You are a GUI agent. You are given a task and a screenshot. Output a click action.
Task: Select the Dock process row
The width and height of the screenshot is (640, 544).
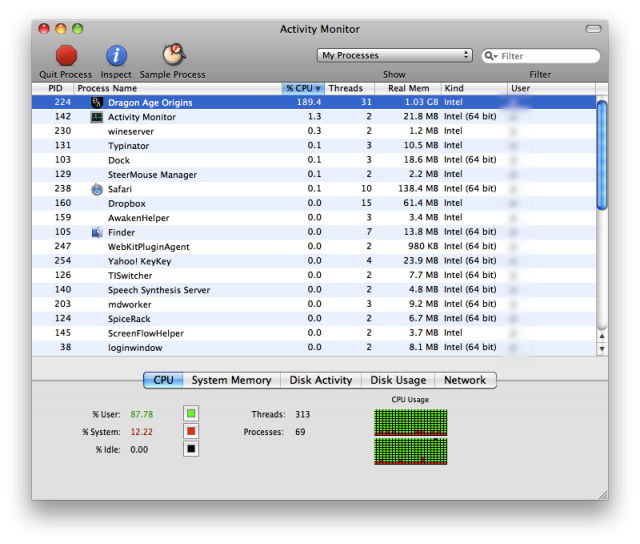(x=314, y=160)
